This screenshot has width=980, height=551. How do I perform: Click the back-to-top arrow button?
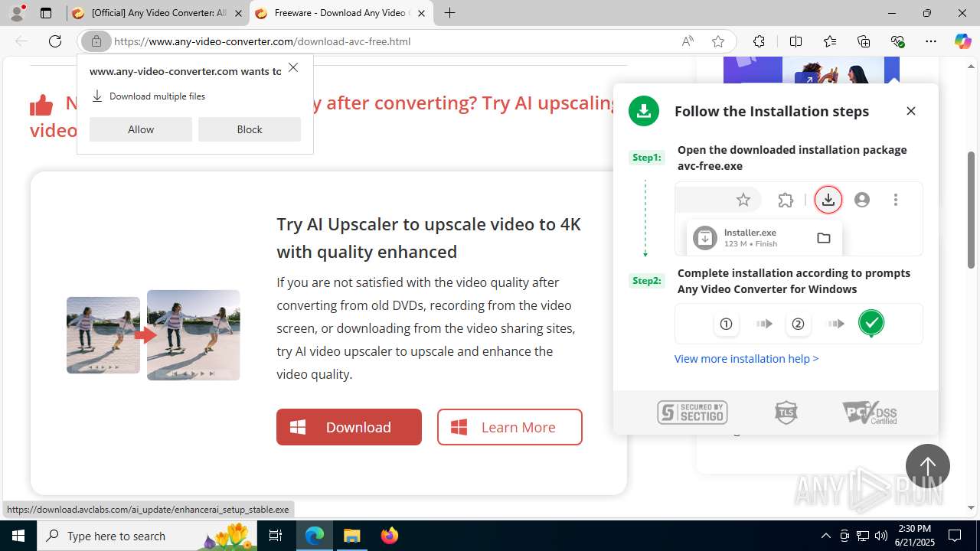[928, 466]
